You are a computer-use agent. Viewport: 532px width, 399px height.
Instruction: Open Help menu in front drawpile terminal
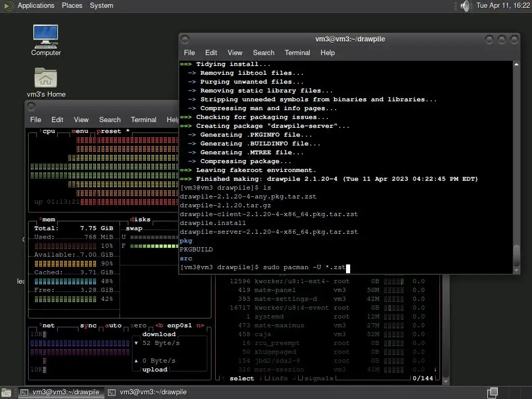(327, 52)
